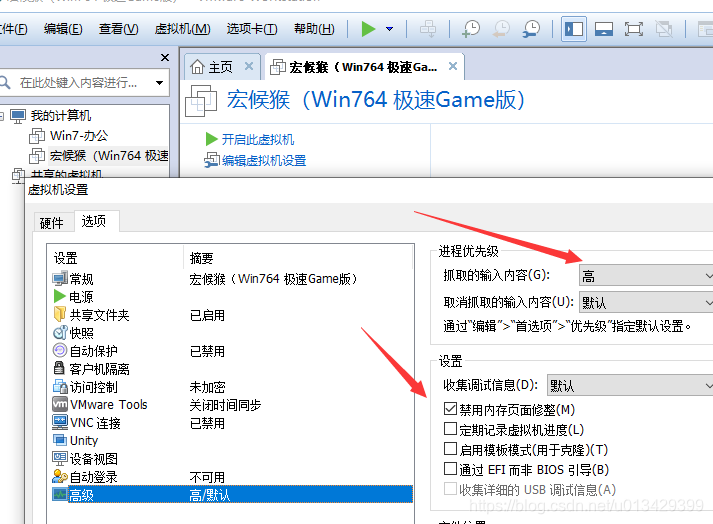Open the 选项卡(T) menu
The image size is (713, 524).
252,29
